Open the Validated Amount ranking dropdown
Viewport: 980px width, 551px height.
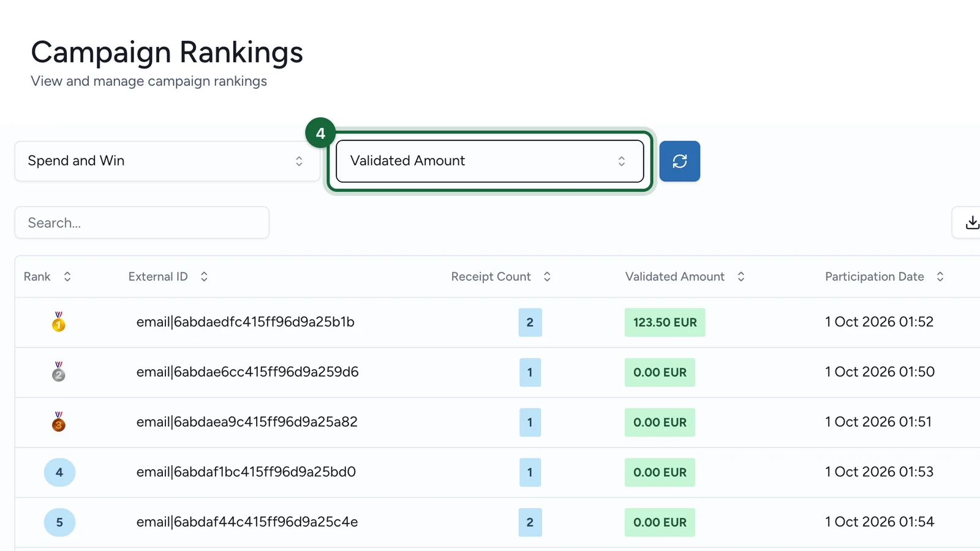pos(490,161)
